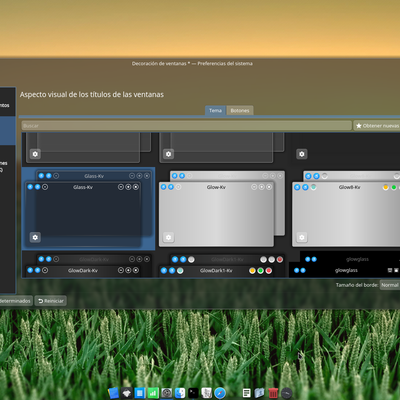Open the clock icon in the dock
The image size is (400, 400).
click(x=287, y=393)
